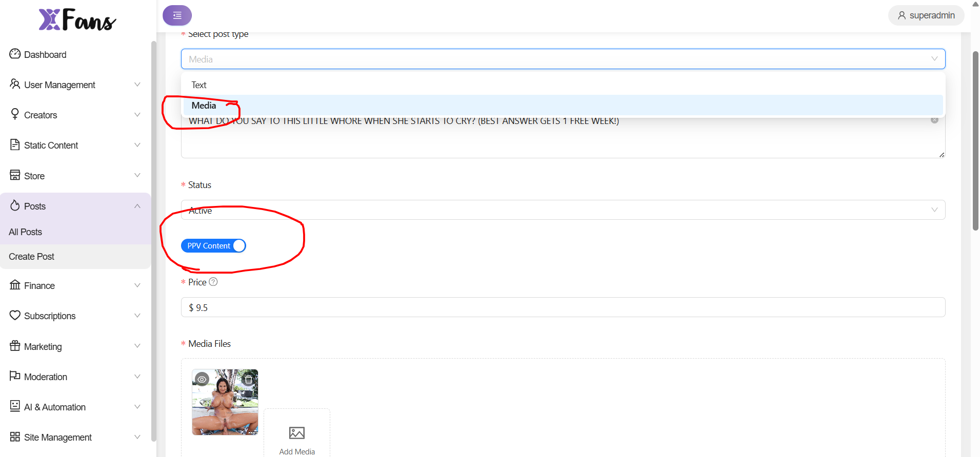Image resolution: width=980 pixels, height=457 pixels.
Task: Click the Dashboard icon in the sidebar
Action: 15,54
